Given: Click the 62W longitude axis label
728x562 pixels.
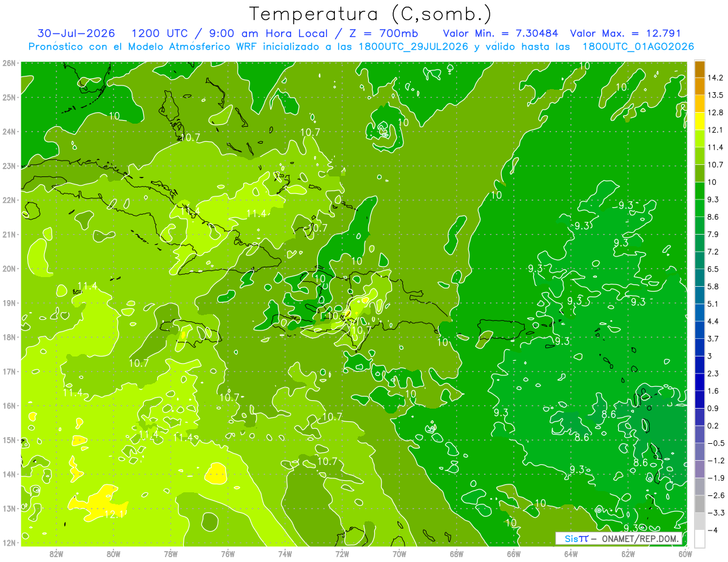Looking at the screenshot, I should coord(628,554).
